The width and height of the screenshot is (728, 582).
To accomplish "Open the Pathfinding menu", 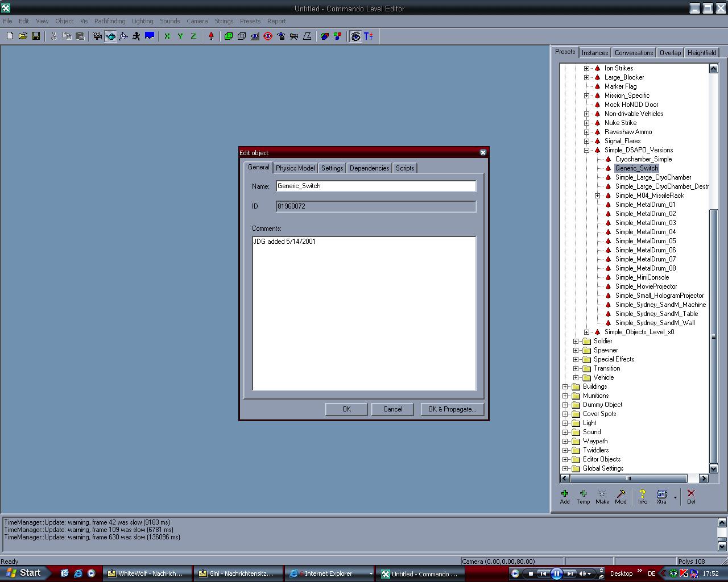I will point(110,21).
